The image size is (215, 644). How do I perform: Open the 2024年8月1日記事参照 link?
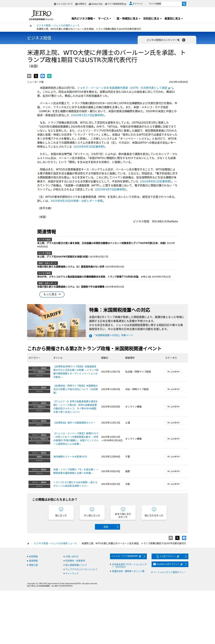155,182
